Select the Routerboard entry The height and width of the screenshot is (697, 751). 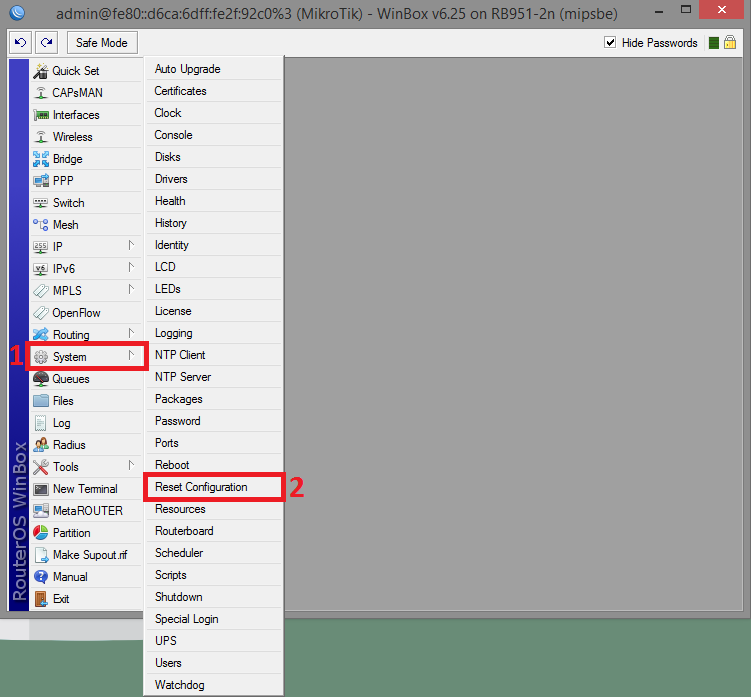click(x=214, y=531)
